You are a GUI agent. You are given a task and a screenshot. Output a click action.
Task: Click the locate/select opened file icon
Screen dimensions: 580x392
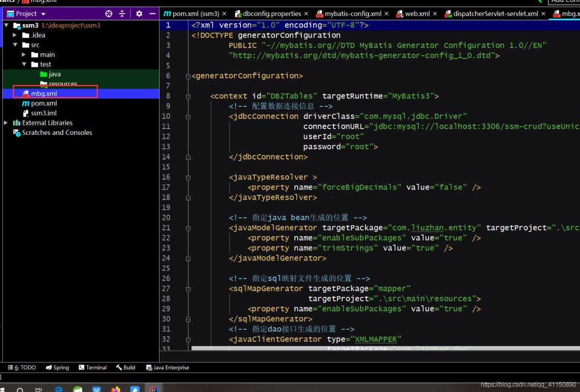click(x=109, y=14)
